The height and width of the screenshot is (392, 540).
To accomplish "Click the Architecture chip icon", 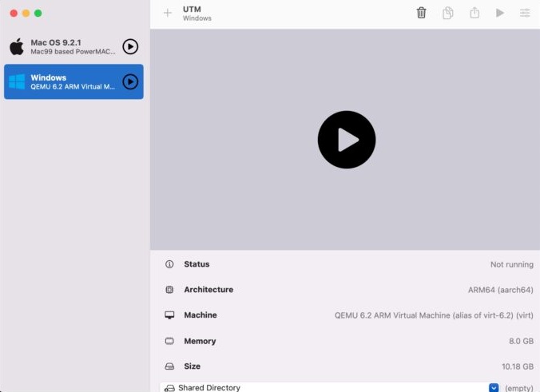I will [169, 290].
